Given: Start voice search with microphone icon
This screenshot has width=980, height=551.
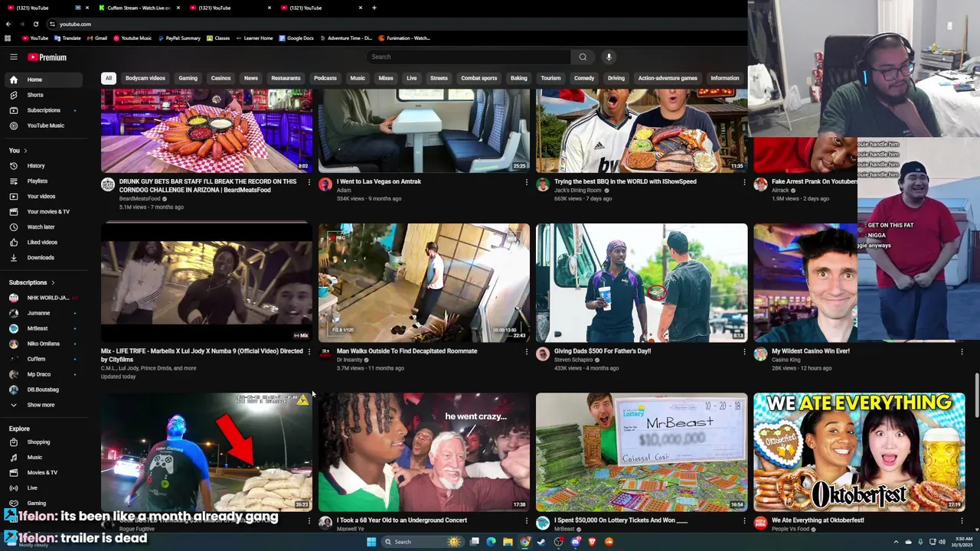Looking at the screenshot, I should pyautogui.click(x=609, y=57).
